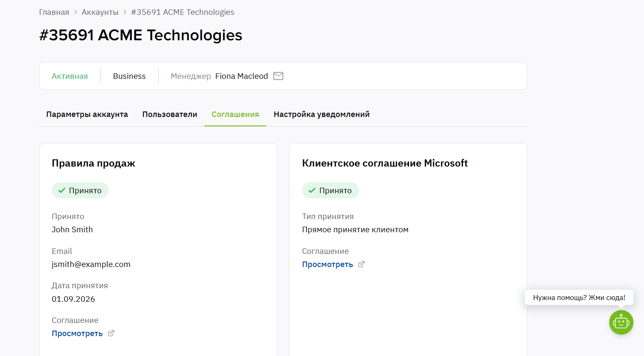Click external-link icon in Правила продаж card
This screenshot has width=644, height=356.
[111, 333]
